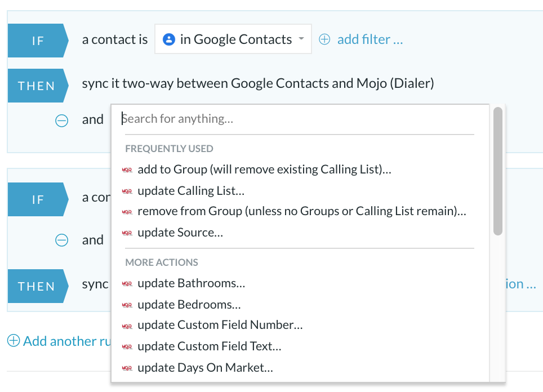
Task: Click the minus icon in first rule's 'and' row
Action: coord(61,121)
